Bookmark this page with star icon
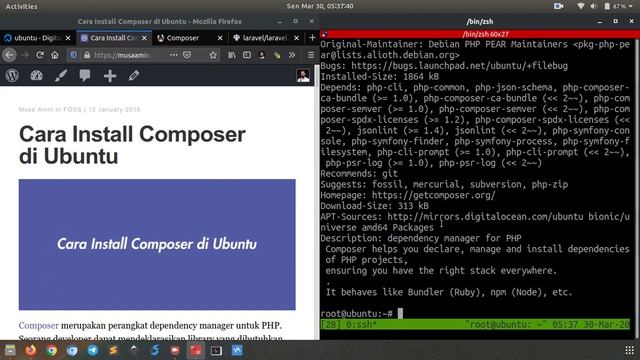 (x=213, y=55)
